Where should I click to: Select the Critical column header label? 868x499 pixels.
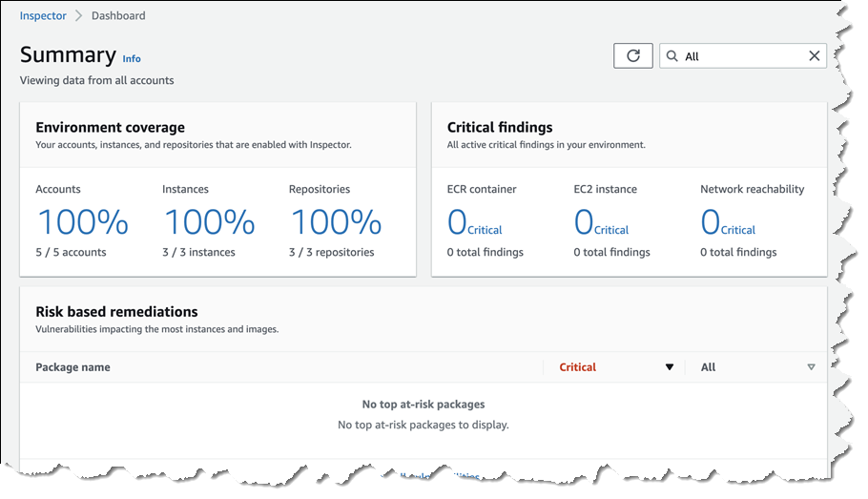[x=577, y=367]
